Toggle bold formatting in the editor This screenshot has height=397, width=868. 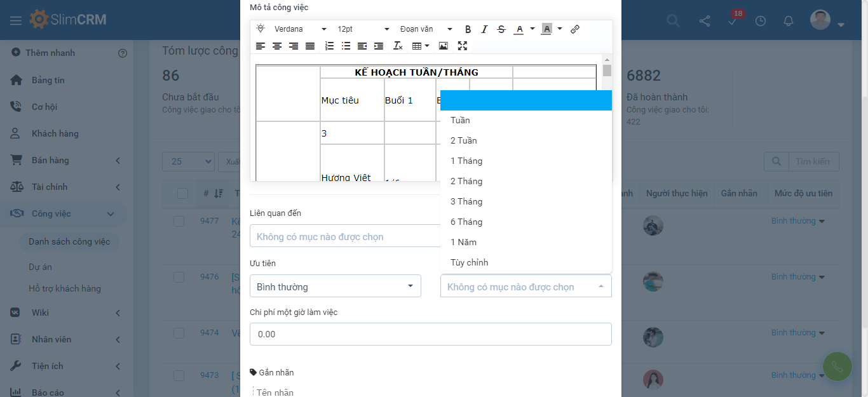tap(468, 29)
